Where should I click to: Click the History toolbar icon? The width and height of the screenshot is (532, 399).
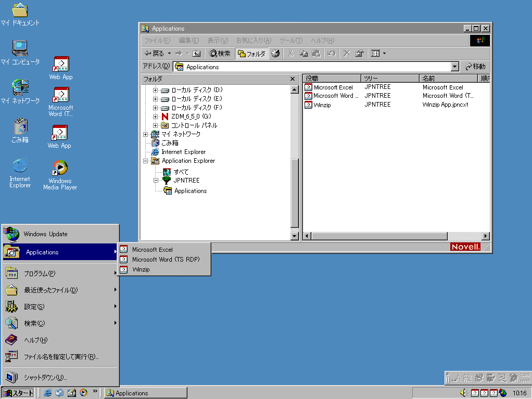point(275,54)
